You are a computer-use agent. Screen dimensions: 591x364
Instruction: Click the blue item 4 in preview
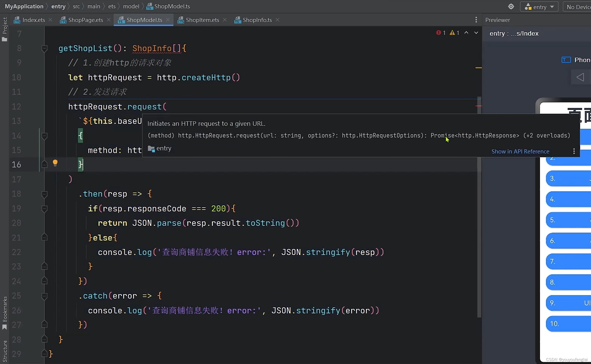[x=568, y=199]
